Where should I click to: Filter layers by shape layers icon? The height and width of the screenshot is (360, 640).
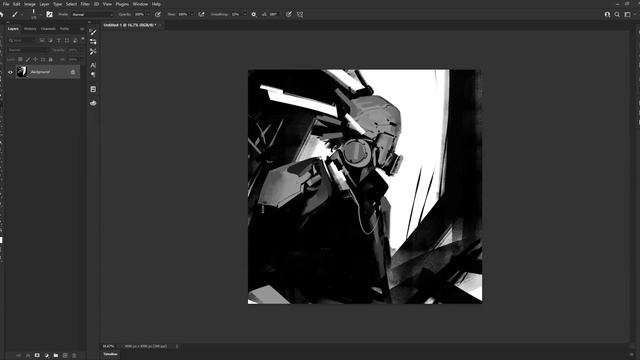point(67,40)
